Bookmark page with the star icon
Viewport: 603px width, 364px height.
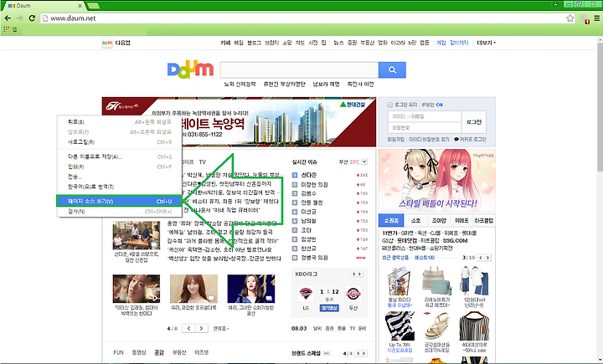point(570,18)
